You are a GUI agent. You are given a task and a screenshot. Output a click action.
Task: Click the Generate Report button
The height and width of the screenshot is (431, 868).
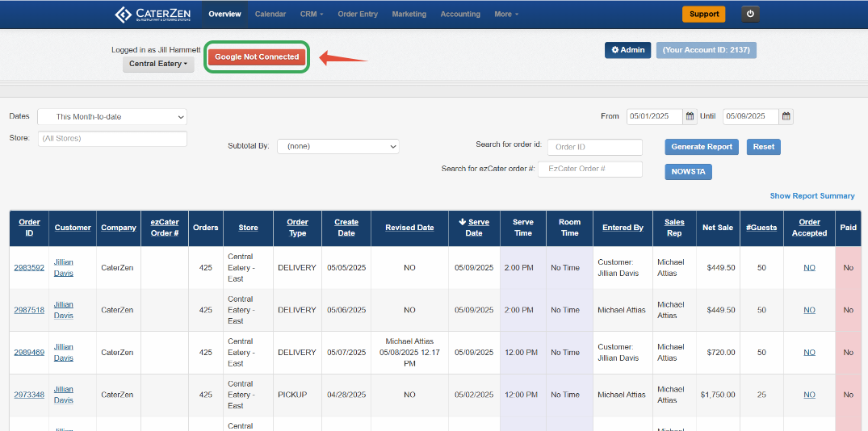click(x=702, y=147)
